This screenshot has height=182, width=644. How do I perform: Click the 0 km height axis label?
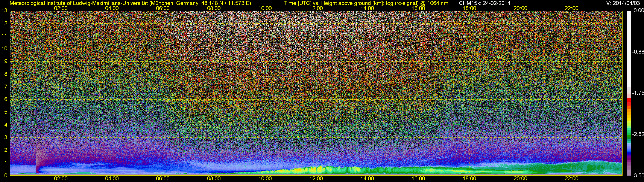tap(6, 175)
